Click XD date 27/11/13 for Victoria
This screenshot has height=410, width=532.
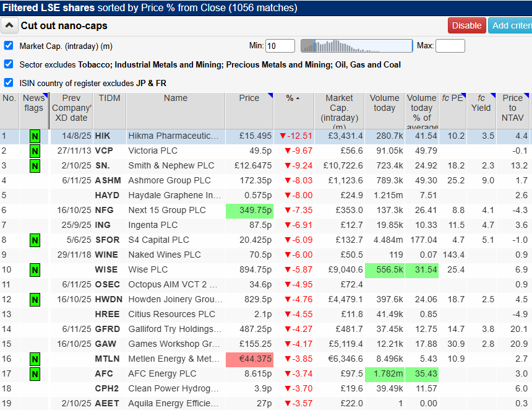[74, 151]
